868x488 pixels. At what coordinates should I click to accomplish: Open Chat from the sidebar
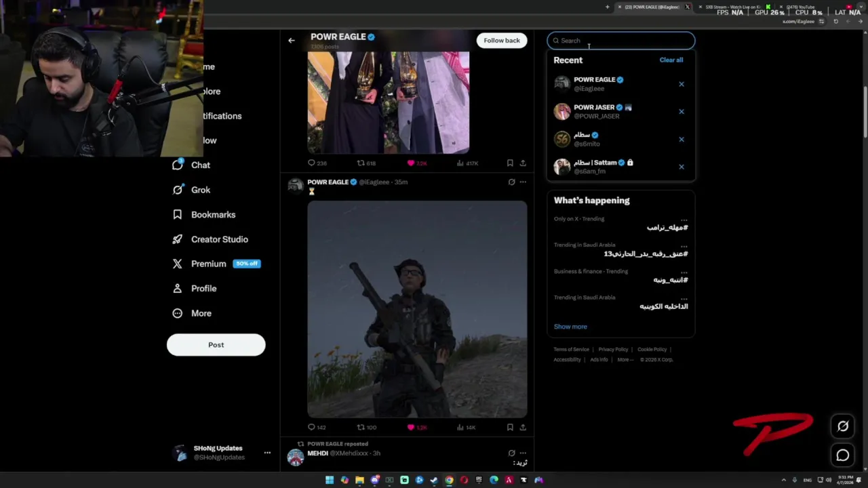(191, 165)
